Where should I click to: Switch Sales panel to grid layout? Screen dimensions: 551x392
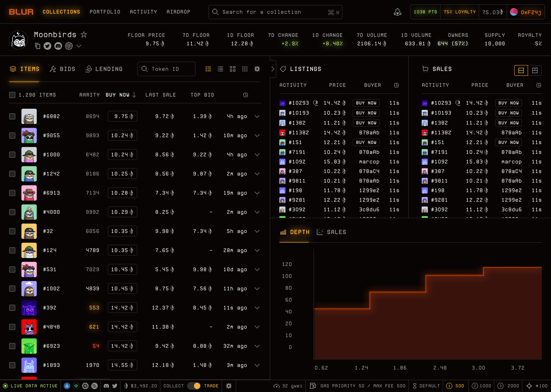pyautogui.click(x=535, y=70)
